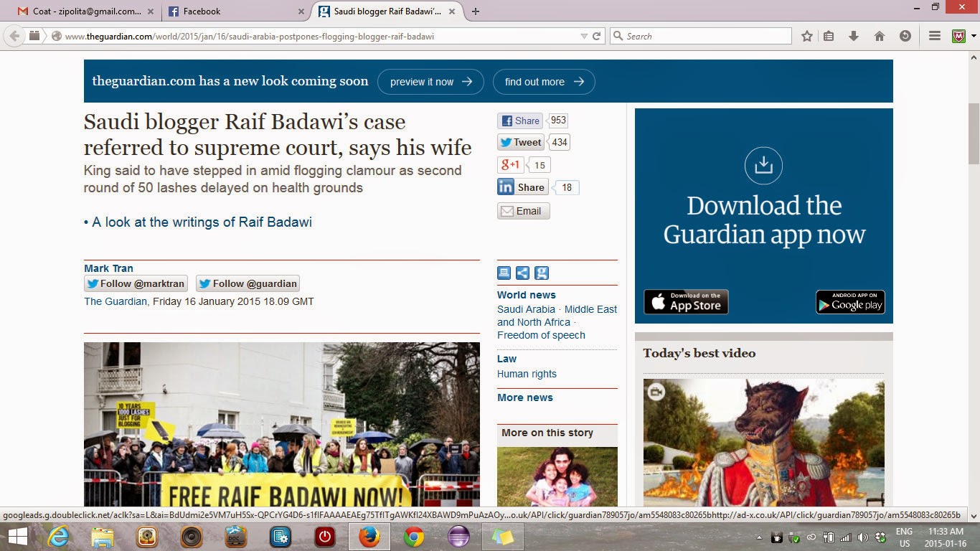Click the download circle icon in the app ad

763,165
